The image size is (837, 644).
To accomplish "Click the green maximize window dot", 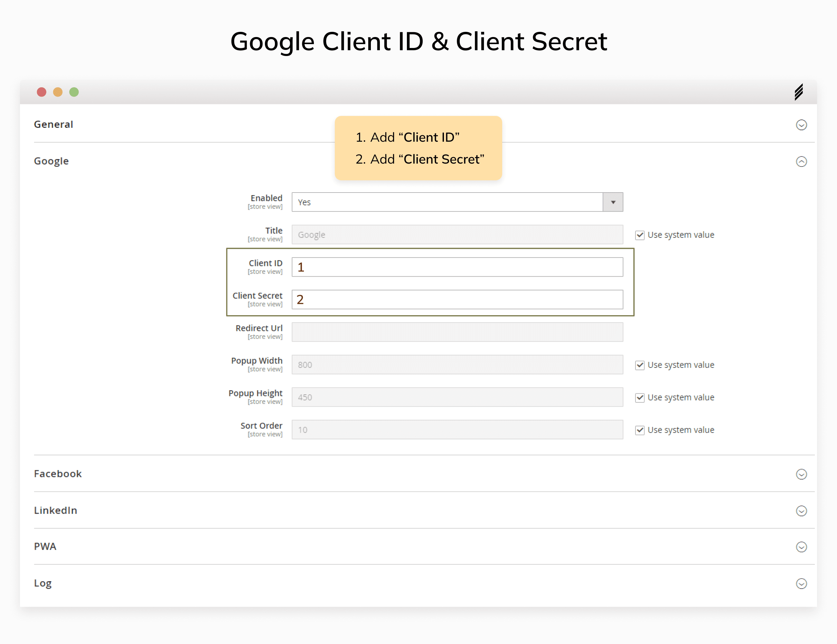I will pos(74,92).
